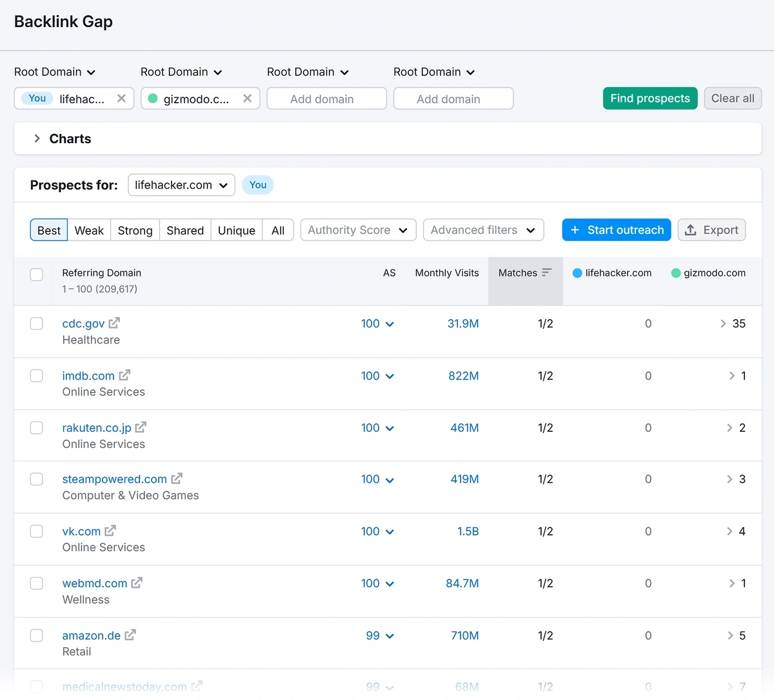Screen dimensions: 774x700
Task: Open first Root Domain type dropdown
Action: pos(55,72)
